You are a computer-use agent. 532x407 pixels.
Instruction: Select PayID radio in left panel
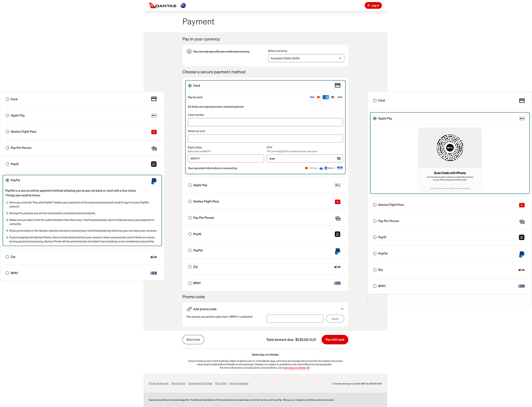tap(7, 164)
